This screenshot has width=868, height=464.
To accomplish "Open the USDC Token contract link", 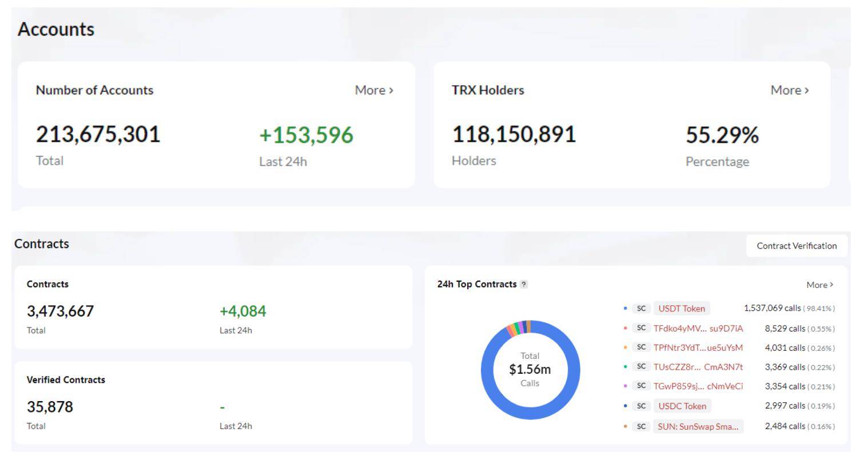I will pos(682,406).
